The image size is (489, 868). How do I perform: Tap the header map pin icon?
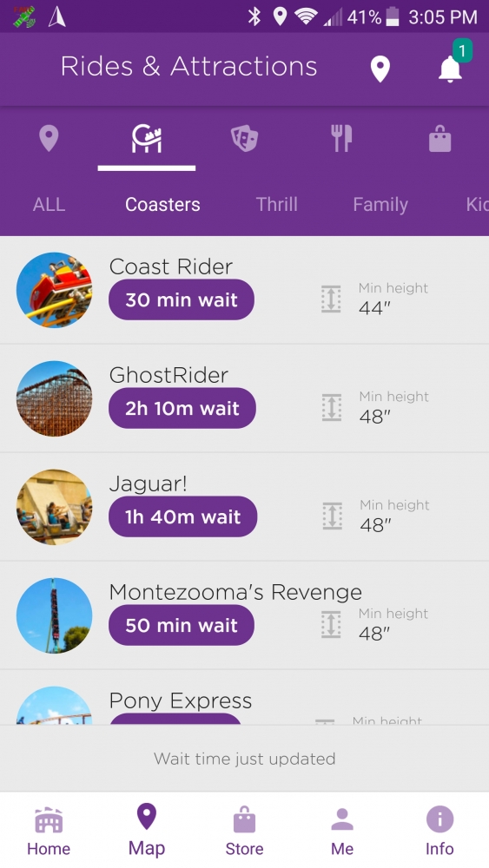380,69
